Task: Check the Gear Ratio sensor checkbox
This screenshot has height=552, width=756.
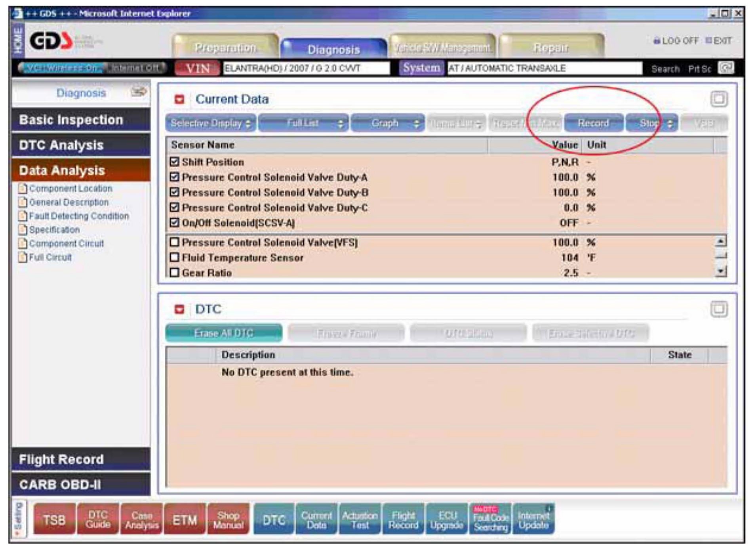Action: (x=174, y=272)
